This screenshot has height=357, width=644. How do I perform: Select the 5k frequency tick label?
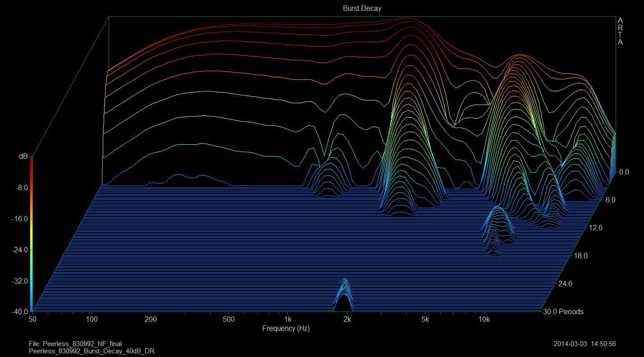425,320
